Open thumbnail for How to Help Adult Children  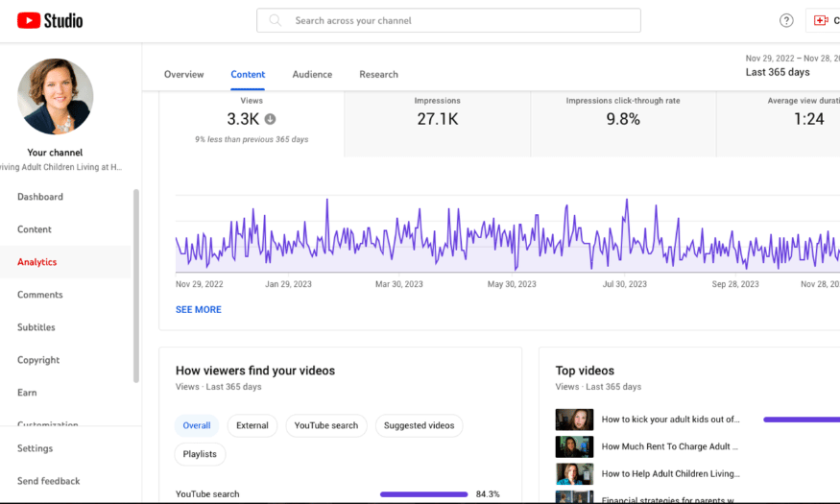tap(574, 474)
